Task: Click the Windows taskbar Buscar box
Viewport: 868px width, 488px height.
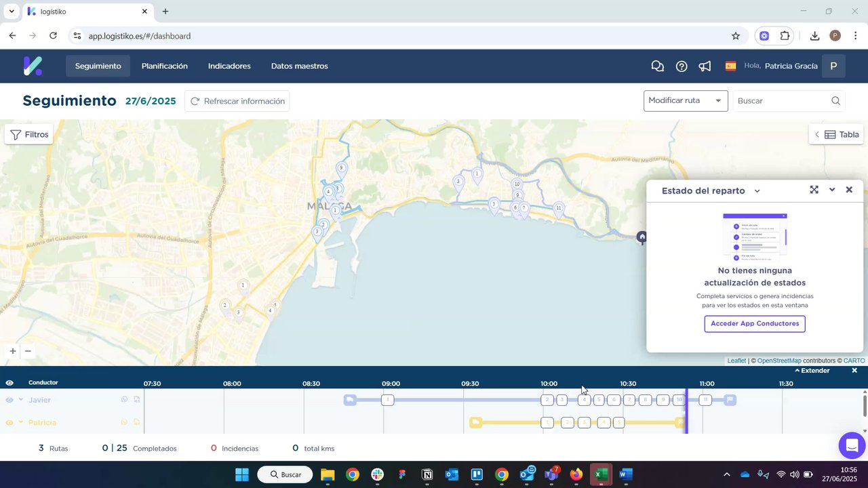Action: [x=285, y=474]
